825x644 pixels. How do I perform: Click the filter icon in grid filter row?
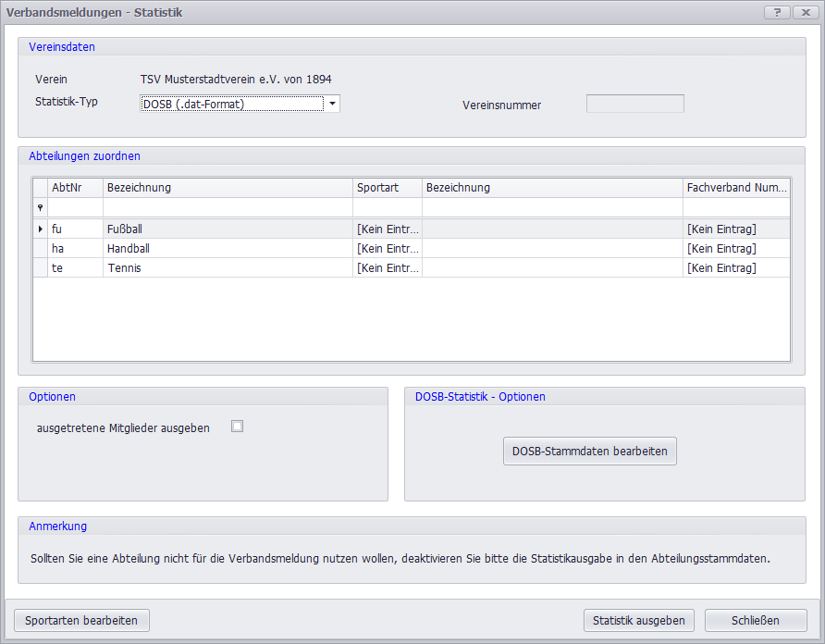pos(40,208)
